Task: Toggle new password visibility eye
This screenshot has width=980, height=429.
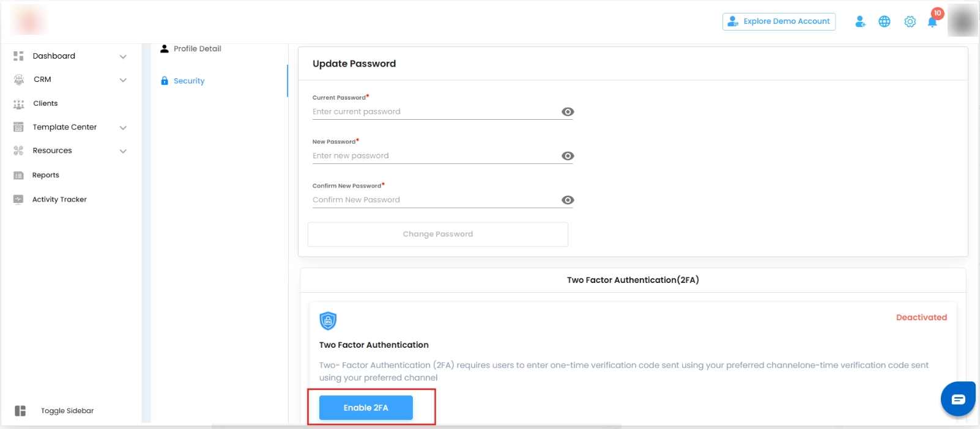Action: (x=568, y=156)
